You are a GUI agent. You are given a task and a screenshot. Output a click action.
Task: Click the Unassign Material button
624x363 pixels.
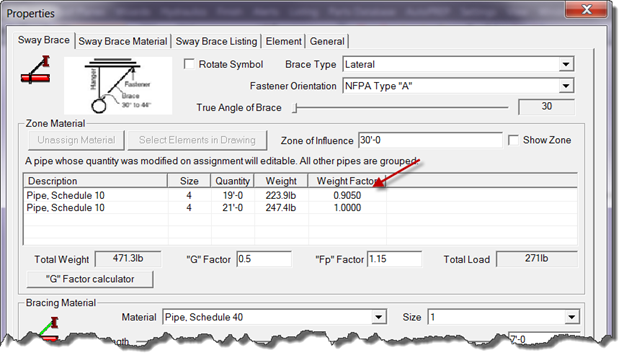pyautogui.click(x=76, y=140)
